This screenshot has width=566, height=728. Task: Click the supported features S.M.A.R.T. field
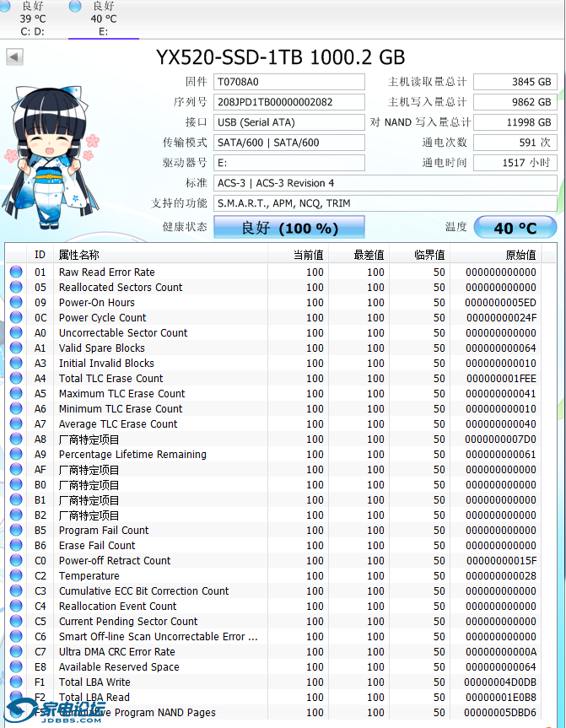(385, 203)
